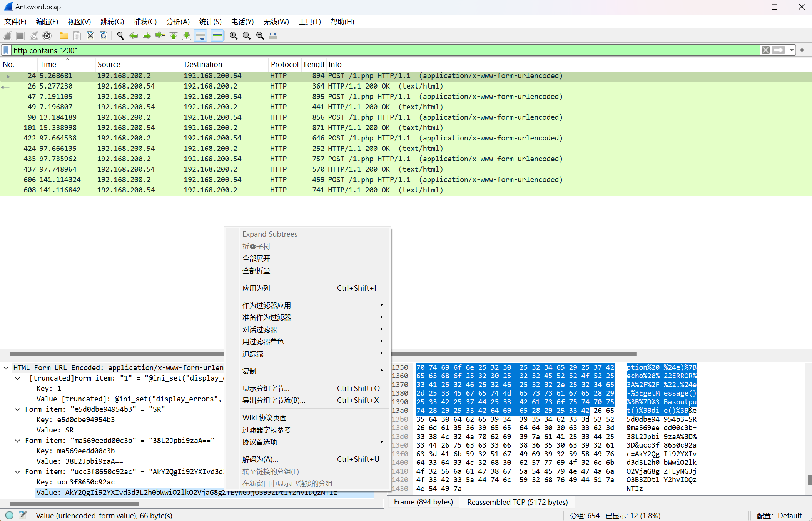Viewport: 812px width, 521px height.
Task: Jump to the first packet using the up arrow icon
Action: pyautogui.click(x=174, y=36)
